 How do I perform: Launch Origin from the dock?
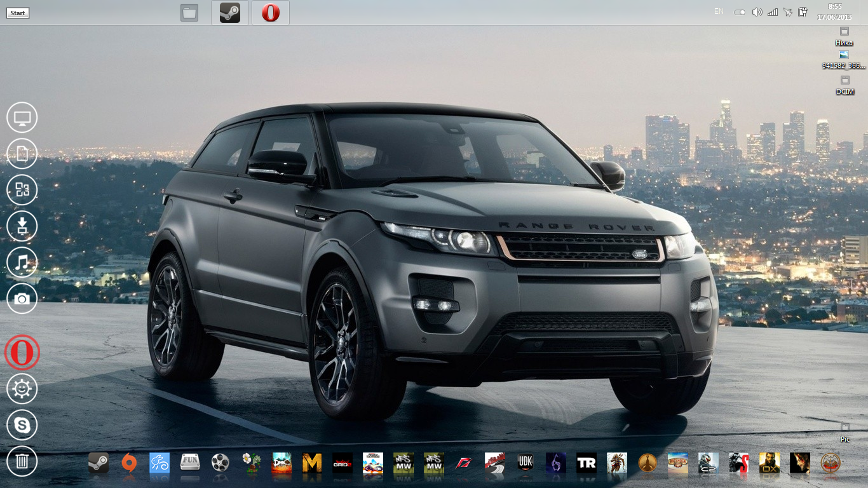point(129,463)
